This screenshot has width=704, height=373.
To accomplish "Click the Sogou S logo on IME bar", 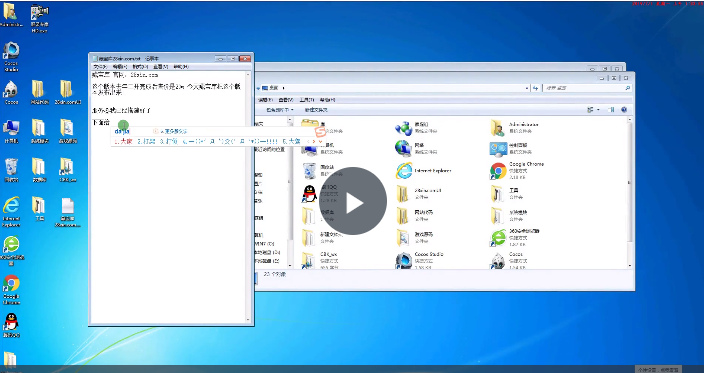I will click(320, 132).
